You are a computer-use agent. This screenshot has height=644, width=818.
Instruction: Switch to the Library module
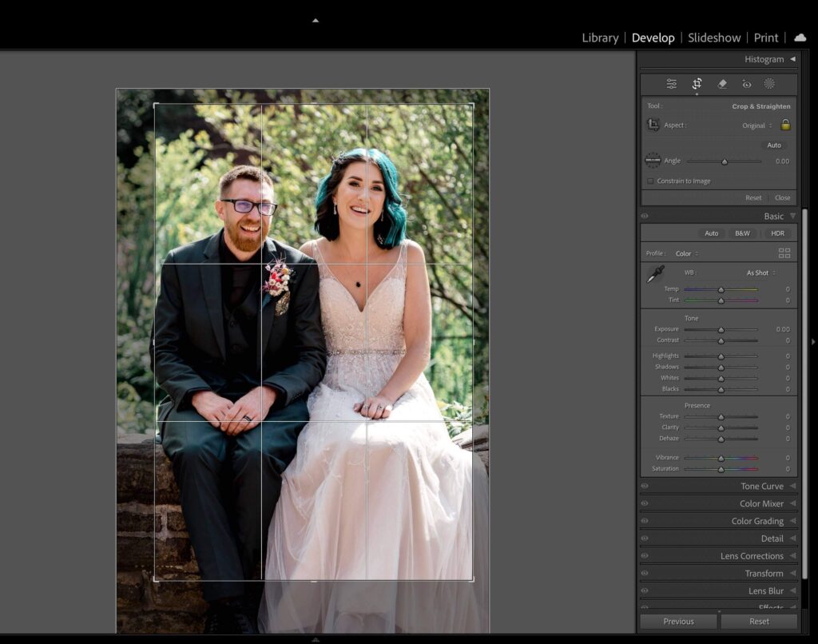(600, 38)
